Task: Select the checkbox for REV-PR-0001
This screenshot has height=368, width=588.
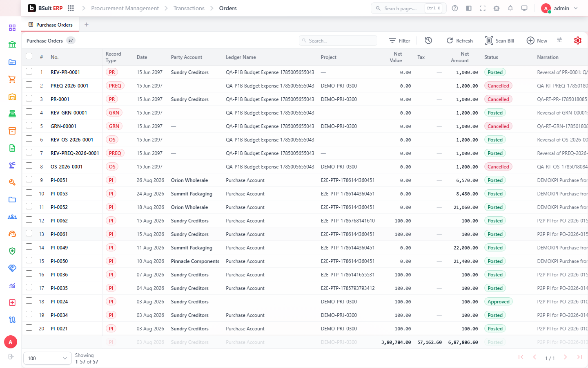Action: [29, 71]
